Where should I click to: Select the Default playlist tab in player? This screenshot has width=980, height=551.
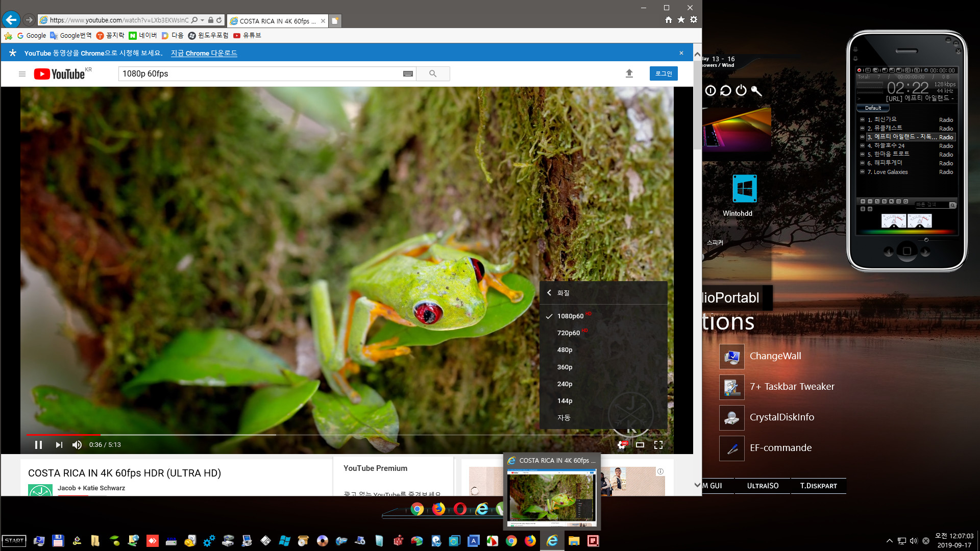tap(873, 108)
